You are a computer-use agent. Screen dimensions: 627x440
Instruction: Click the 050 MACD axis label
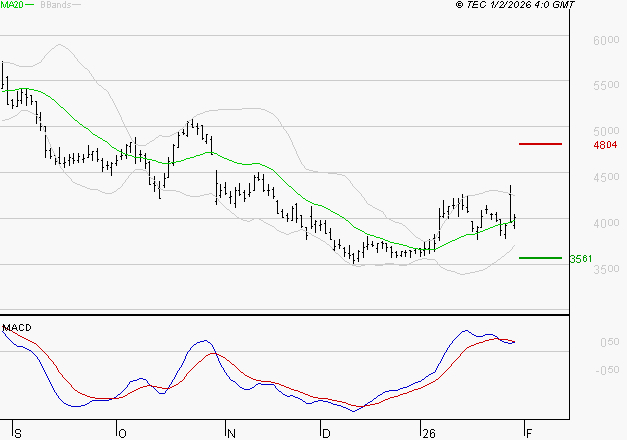[610, 342]
